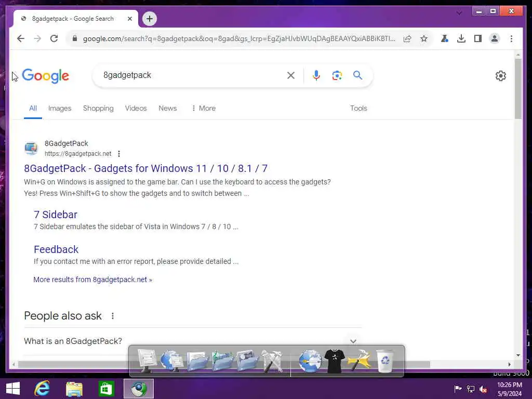Search by image with Google Lens icon

pos(337,75)
